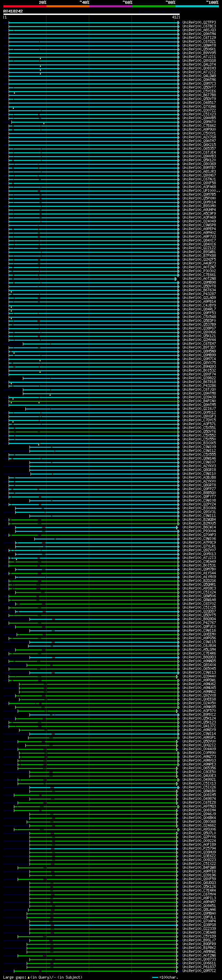Select hit UniRef100_B3XXK5
The width and height of the screenshot is (222, 980).
(199, 443)
